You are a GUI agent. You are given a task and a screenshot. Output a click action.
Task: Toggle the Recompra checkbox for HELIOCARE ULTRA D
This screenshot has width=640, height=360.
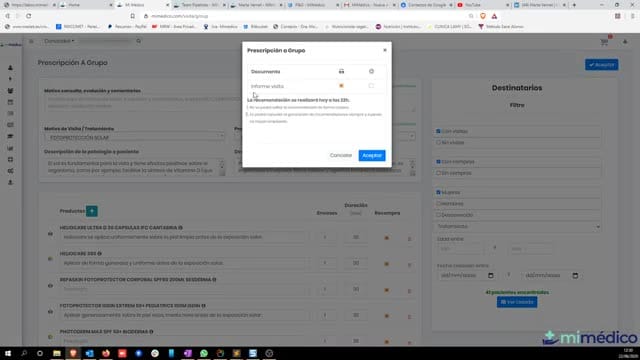(x=387, y=238)
